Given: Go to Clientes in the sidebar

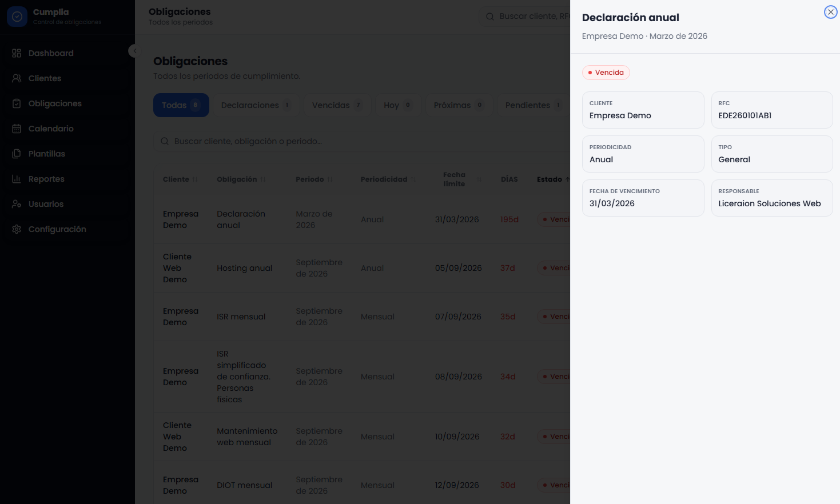Looking at the screenshot, I should [x=67, y=78].
